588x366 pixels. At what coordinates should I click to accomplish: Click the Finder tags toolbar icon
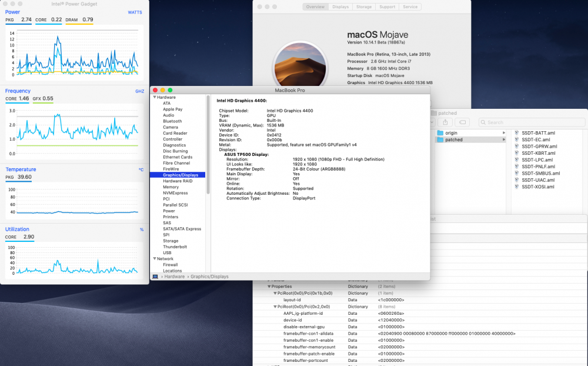[x=462, y=122]
